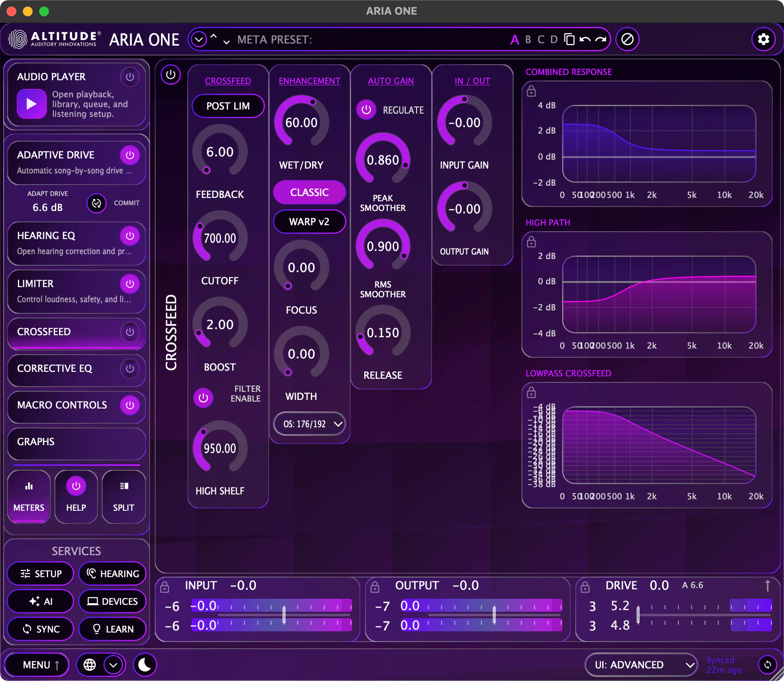
Task: Select preset slot B
Action: pyautogui.click(x=528, y=40)
